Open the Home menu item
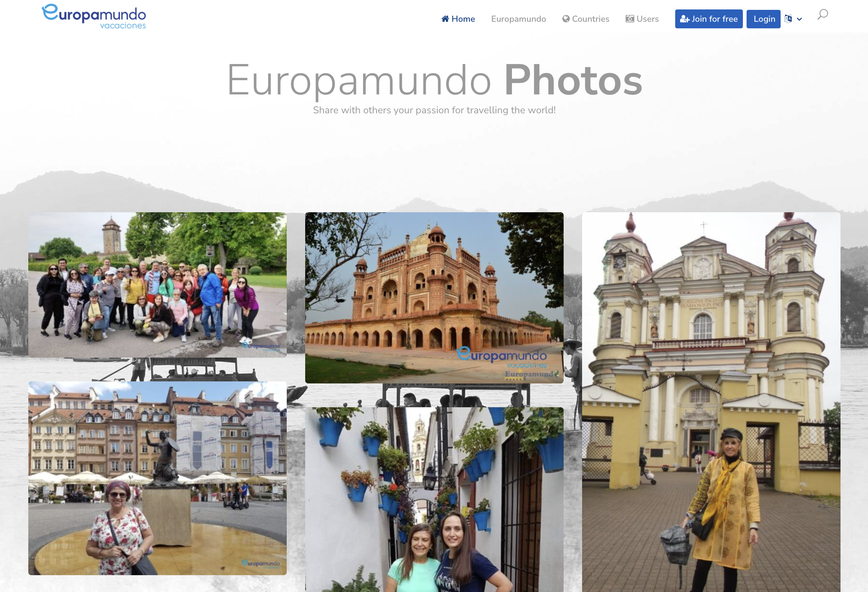The height and width of the screenshot is (592, 868). click(458, 19)
